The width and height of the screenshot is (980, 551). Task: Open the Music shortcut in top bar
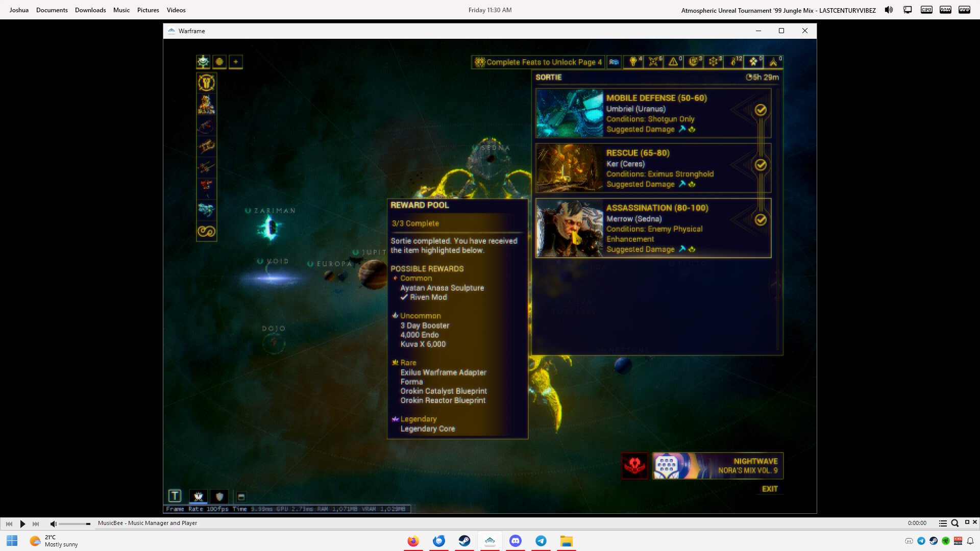pyautogui.click(x=121, y=10)
